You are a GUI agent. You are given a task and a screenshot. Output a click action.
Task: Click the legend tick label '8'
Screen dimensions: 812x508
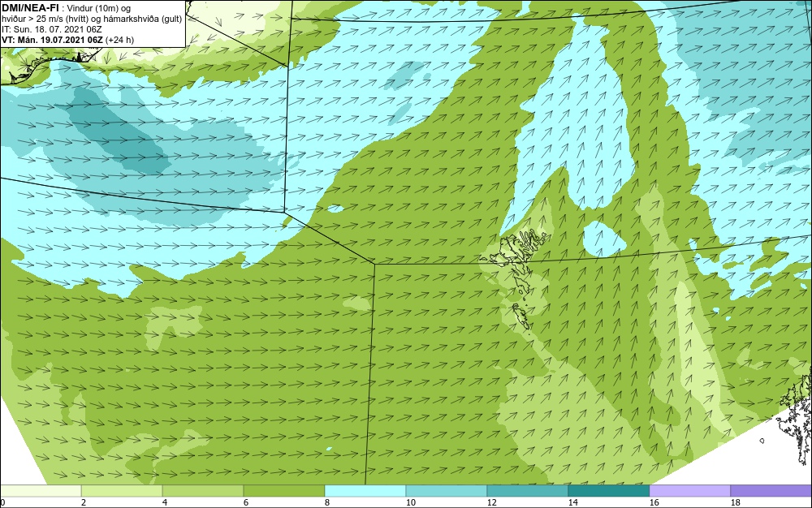click(x=326, y=502)
